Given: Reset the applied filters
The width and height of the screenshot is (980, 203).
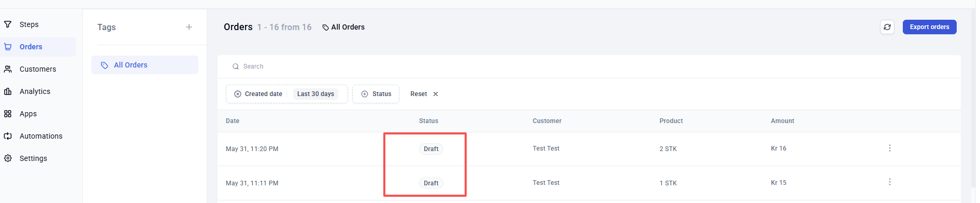Looking at the screenshot, I should pyautogui.click(x=419, y=94).
